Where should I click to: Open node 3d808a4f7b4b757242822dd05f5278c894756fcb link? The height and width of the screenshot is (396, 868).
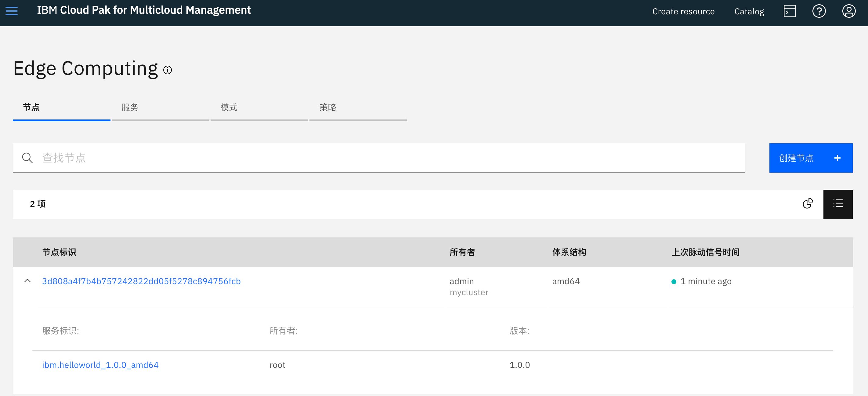[141, 281]
